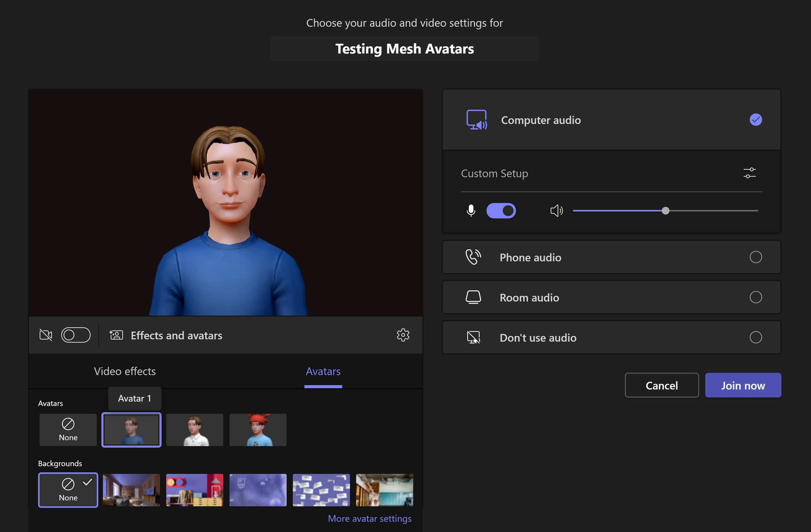Click Cancel button to exit
This screenshot has height=532, width=811.
tap(661, 385)
